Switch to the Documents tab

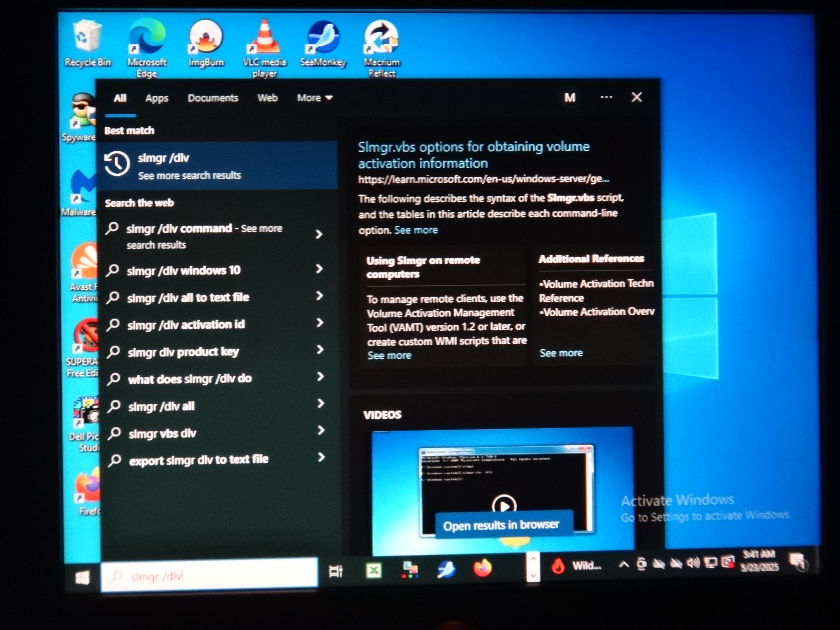point(213,98)
